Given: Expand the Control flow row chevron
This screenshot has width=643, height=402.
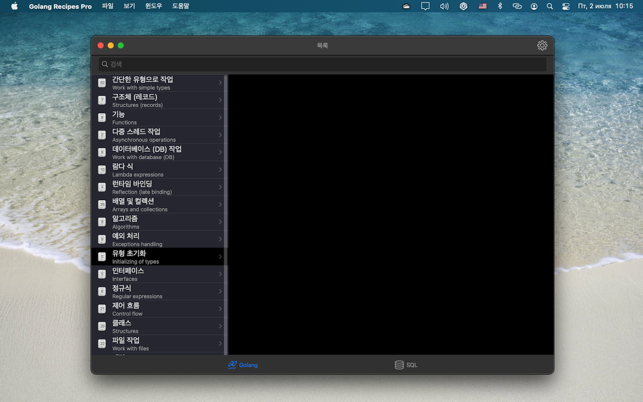Looking at the screenshot, I should (220, 309).
